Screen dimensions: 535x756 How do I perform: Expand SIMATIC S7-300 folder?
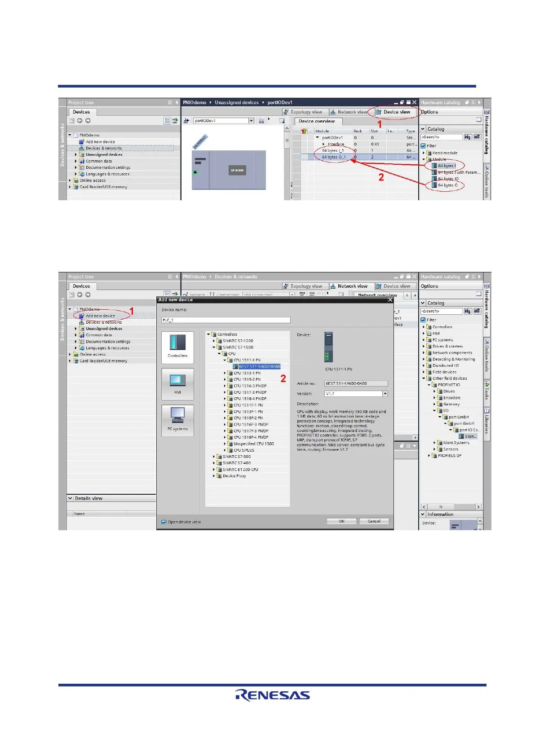(214, 457)
